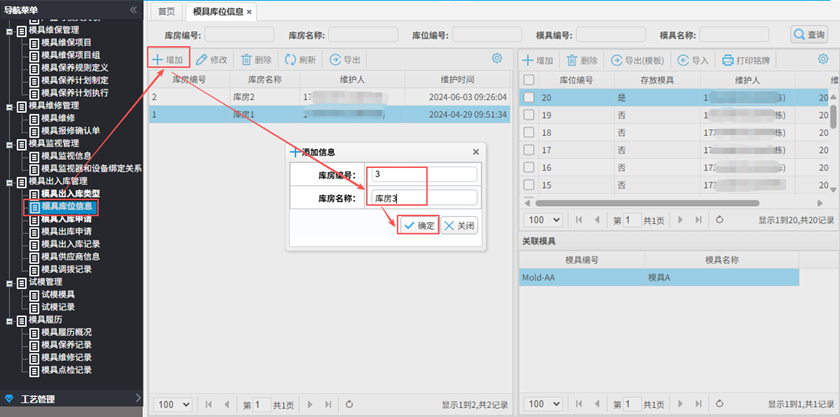Image resolution: width=840 pixels, height=417 pixels.
Task: Click 确定 in the 添加信息 dialog
Action: pyautogui.click(x=418, y=226)
